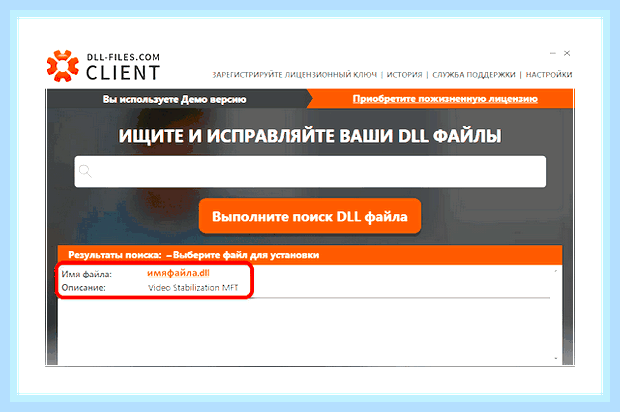
Task: Click the Имя файла: label
Action: tap(87, 274)
